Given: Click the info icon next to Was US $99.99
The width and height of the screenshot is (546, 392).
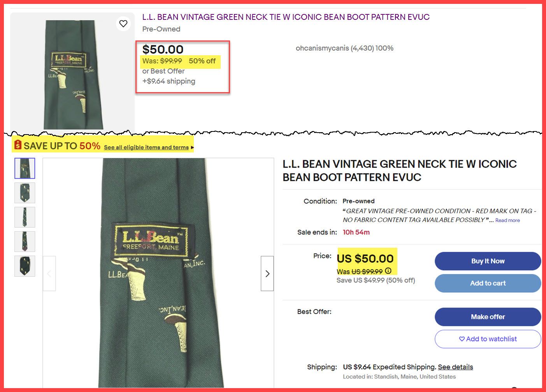Looking at the screenshot, I should [388, 271].
